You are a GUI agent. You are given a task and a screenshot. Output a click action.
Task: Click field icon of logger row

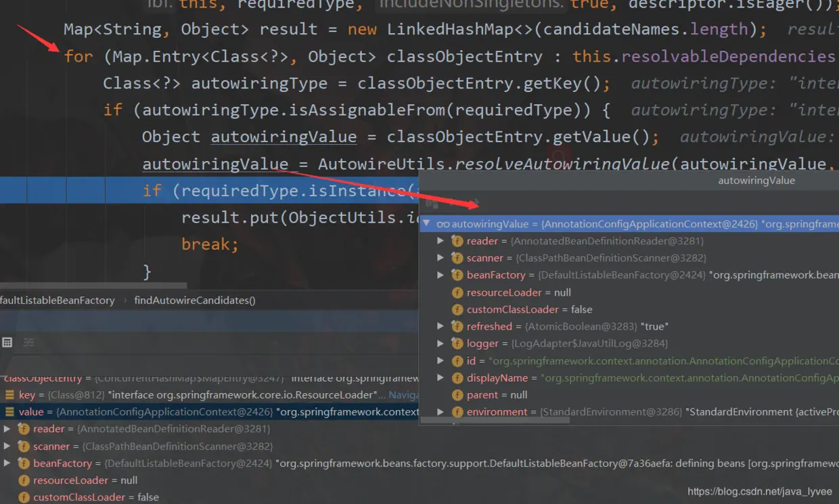pyautogui.click(x=457, y=343)
